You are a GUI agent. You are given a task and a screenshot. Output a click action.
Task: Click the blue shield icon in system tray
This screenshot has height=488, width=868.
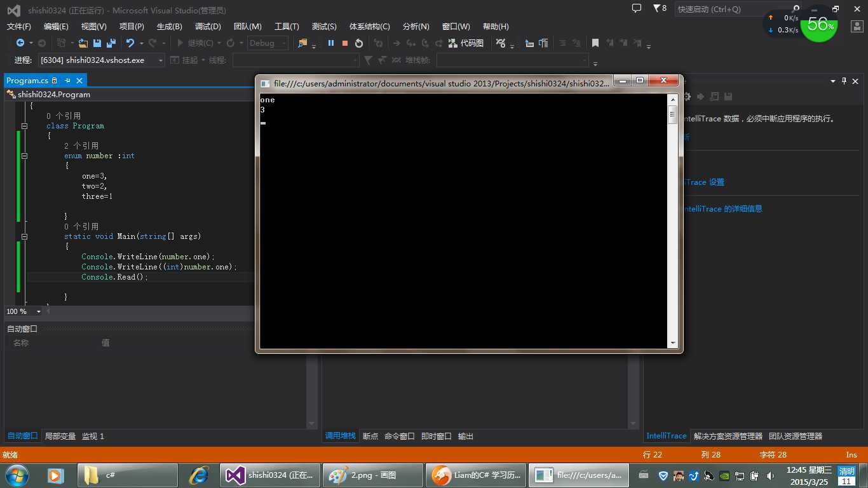point(663,475)
